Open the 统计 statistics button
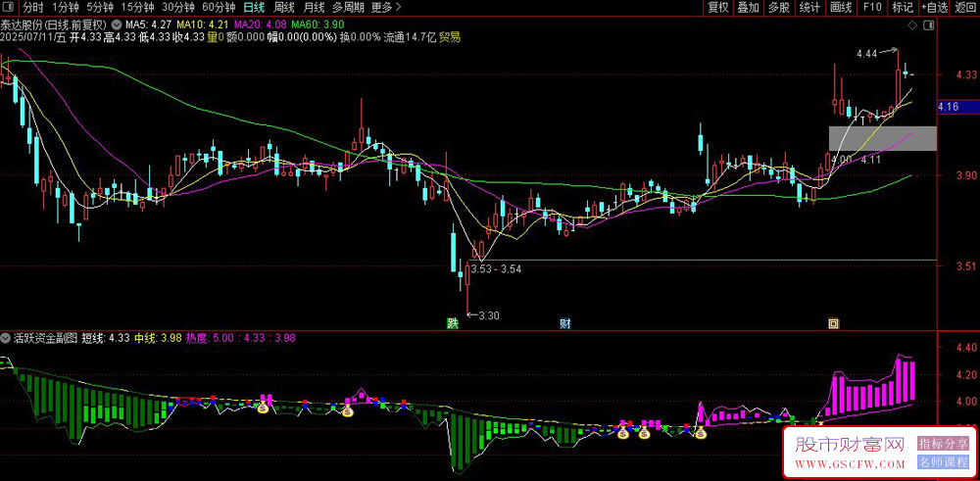 pos(809,8)
